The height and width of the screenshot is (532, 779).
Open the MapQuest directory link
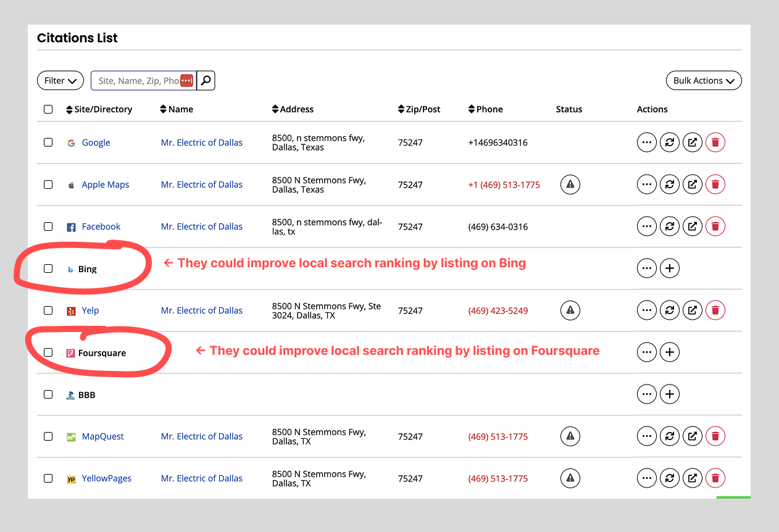103,436
